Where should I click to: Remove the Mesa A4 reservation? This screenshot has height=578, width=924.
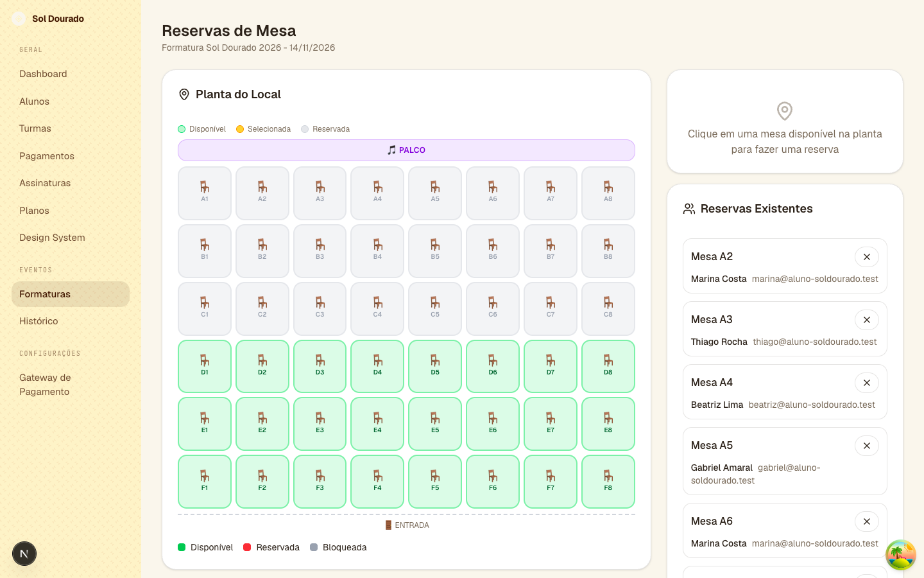867,383
